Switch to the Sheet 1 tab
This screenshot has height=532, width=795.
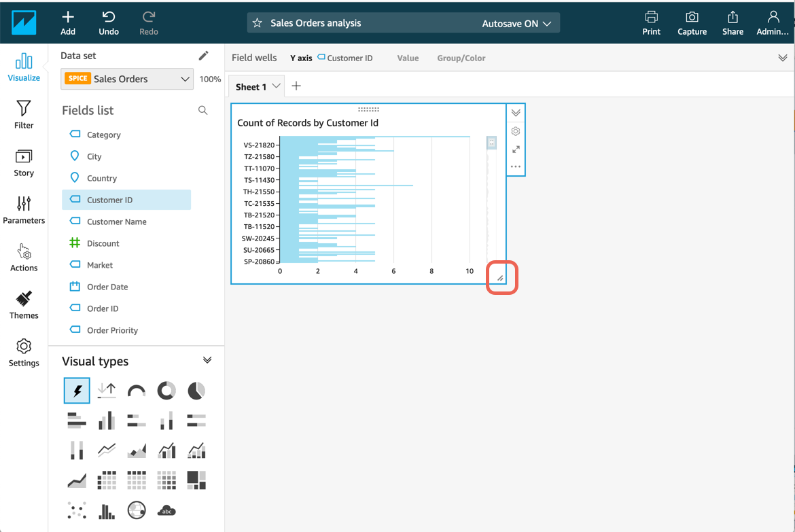pyautogui.click(x=251, y=87)
